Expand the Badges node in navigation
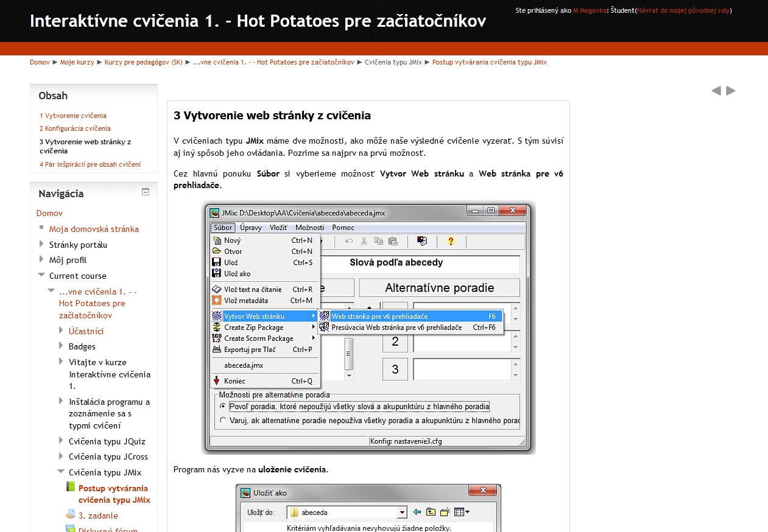This screenshot has height=532, width=768. tap(61, 346)
